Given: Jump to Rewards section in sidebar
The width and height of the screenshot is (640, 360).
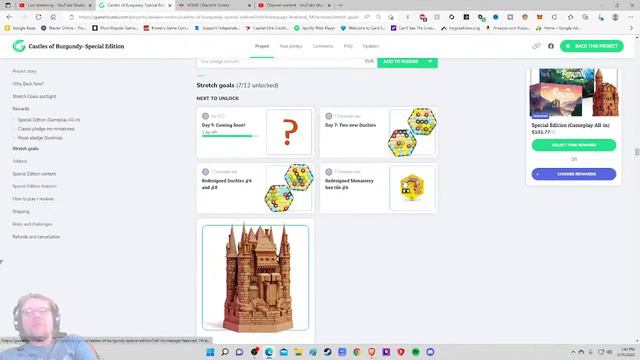Looking at the screenshot, I should pyautogui.click(x=21, y=109).
